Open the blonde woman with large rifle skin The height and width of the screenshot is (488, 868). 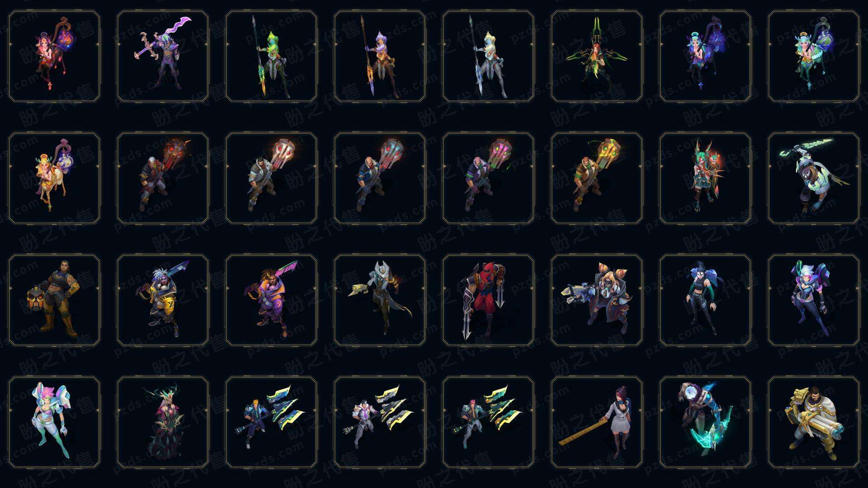coord(597,300)
